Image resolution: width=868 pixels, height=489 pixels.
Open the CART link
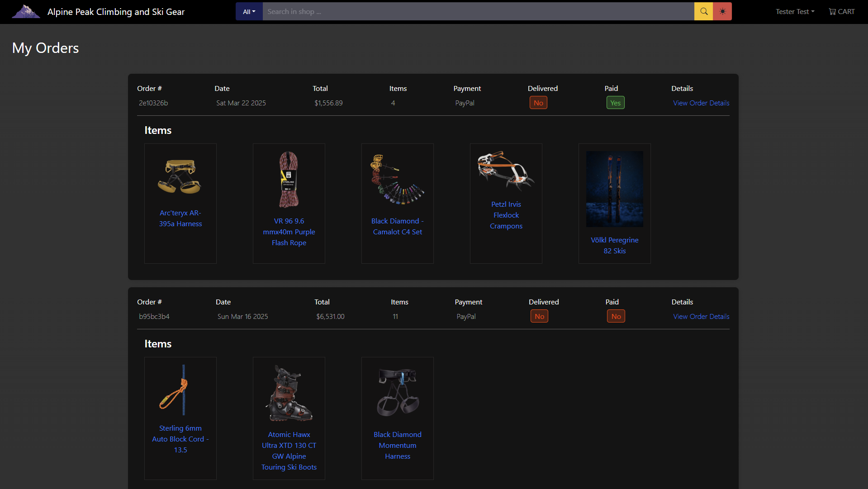841,12
